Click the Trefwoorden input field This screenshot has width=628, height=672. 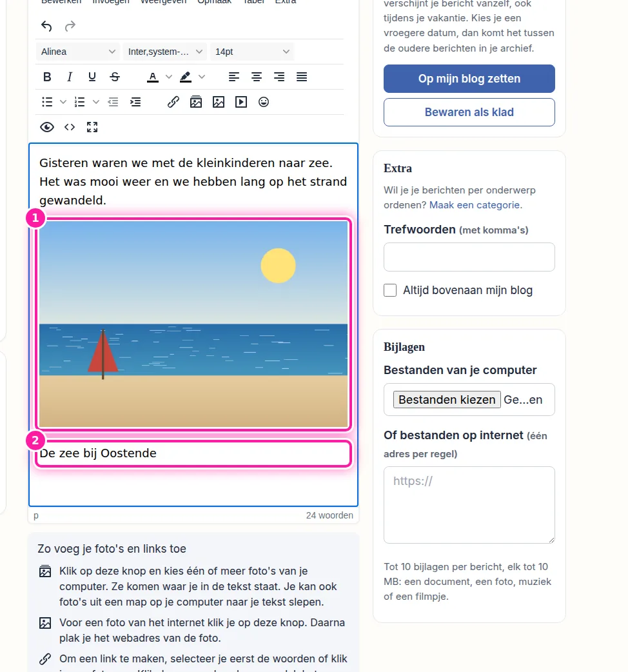click(x=469, y=257)
